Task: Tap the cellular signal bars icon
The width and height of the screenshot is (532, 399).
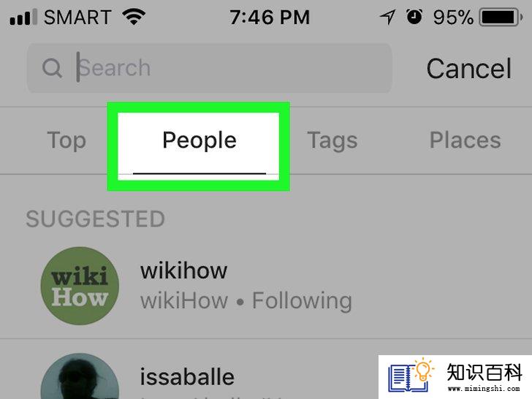Action: coord(23,18)
